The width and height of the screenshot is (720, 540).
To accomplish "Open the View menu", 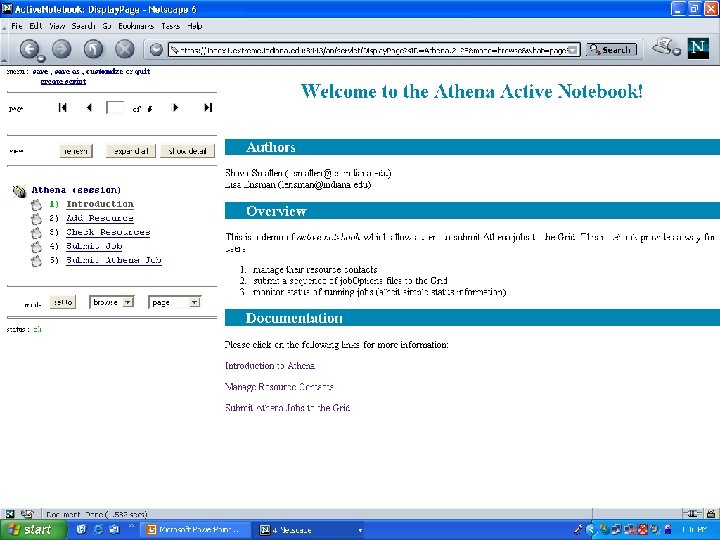I will pyautogui.click(x=57, y=26).
